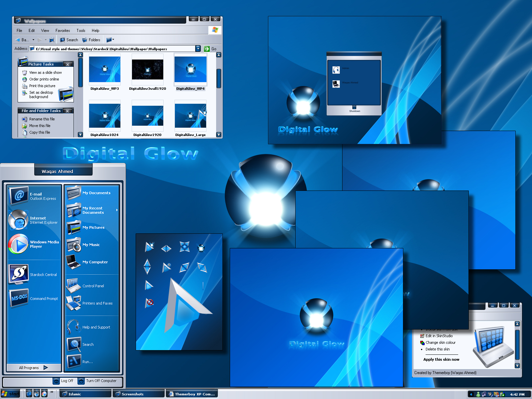Click the file list vertical scrollbar thumb

tap(219, 78)
